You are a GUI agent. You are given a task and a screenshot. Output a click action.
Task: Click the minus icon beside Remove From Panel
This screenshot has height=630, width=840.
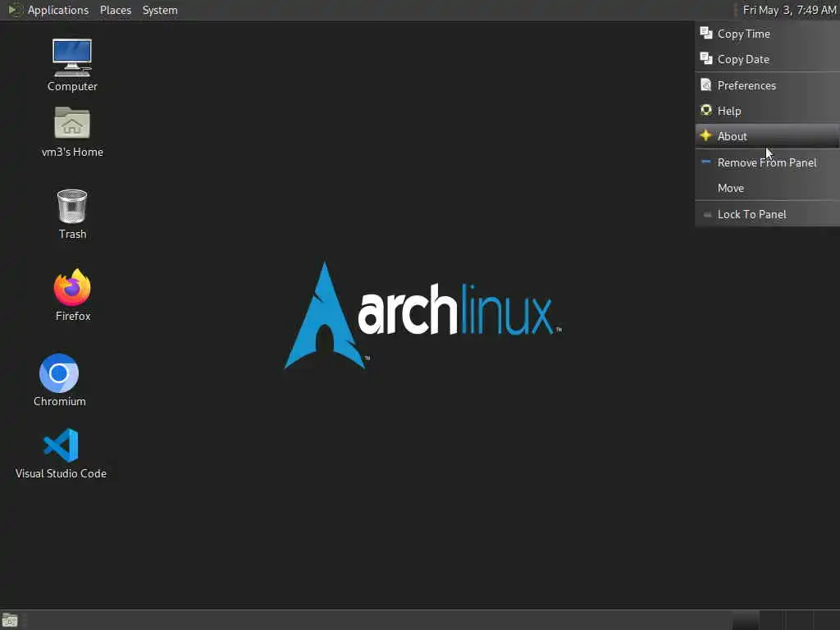(x=706, y=162)
